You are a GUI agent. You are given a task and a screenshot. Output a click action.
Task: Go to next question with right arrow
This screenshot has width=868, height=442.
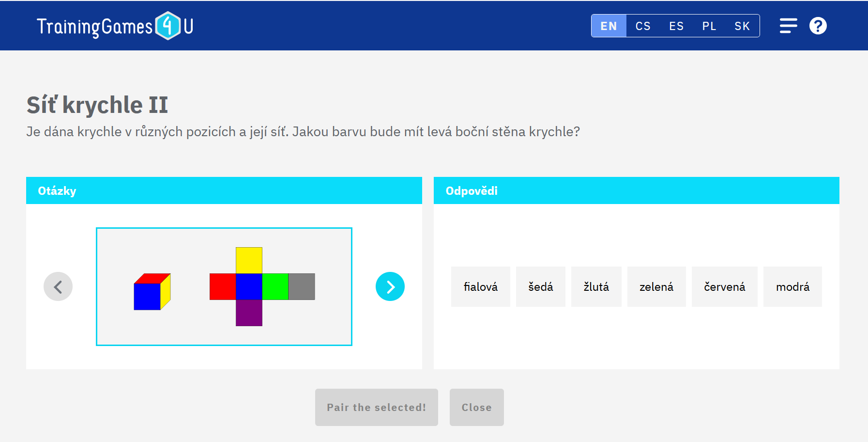(390, 286)
